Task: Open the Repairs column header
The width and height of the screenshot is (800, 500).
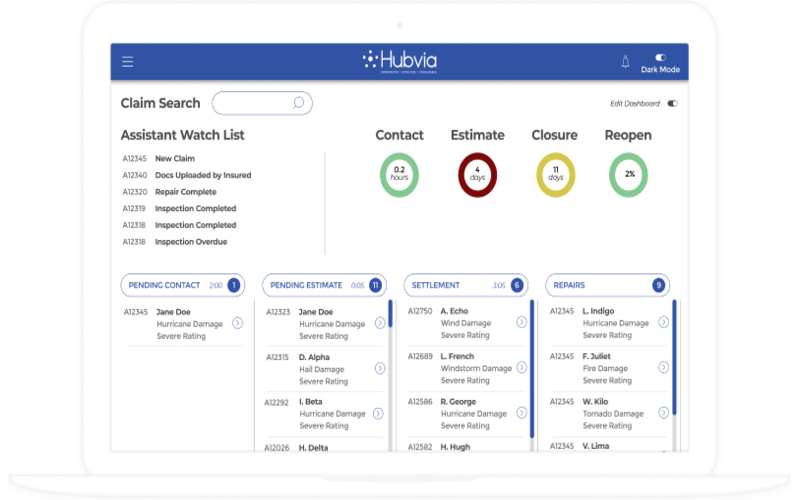Action: click(606, 285)
